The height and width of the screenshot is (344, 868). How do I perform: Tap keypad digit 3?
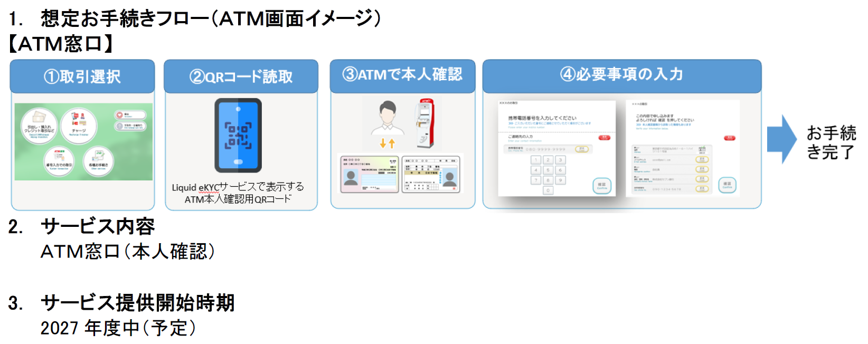[x=560, y=160]
